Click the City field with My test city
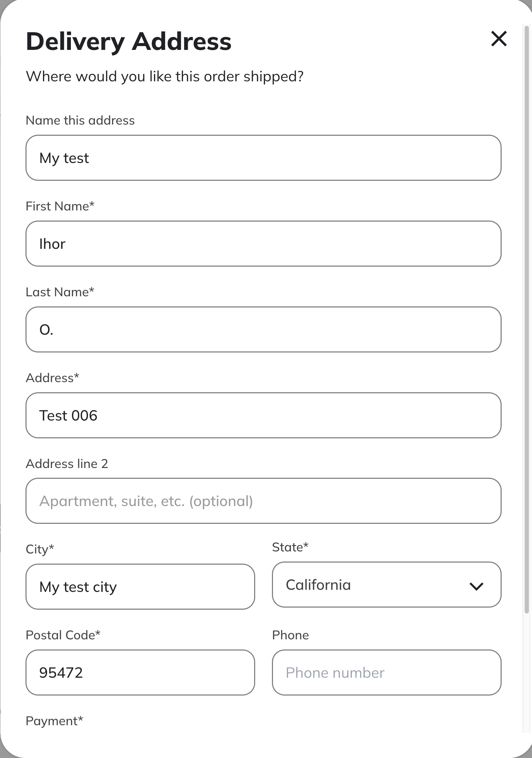Image resolution: width=532 pixels, height=758 pixels. point(140,587)
